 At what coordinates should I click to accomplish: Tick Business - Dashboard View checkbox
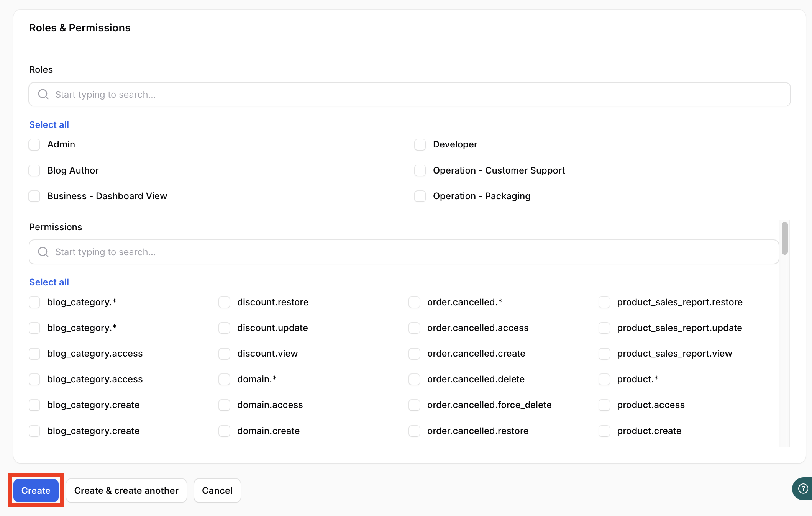34,196
